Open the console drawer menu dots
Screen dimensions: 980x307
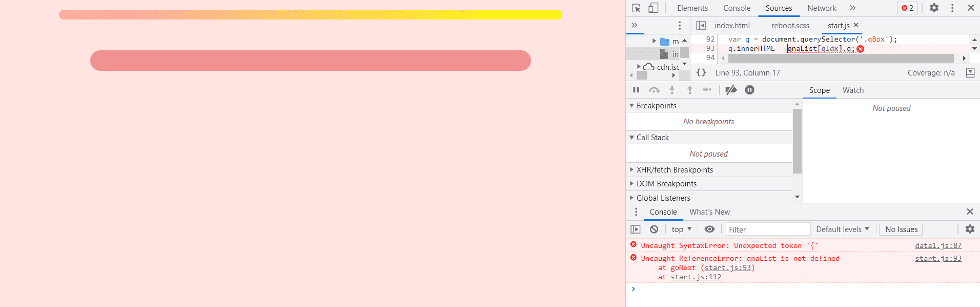636,212
